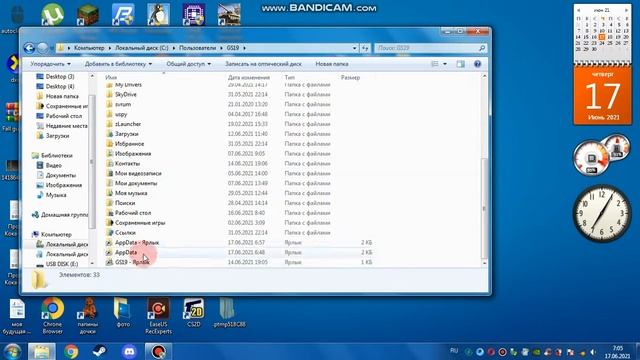Select Библиотеки in navigation pane
Screen dimensions: 640x360
(x=52, y=156)
